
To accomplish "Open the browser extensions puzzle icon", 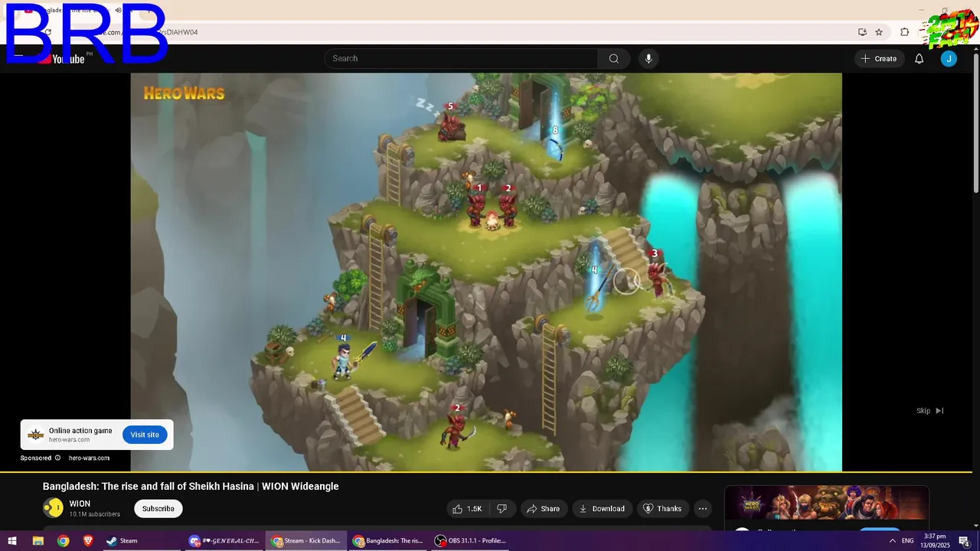I will click(x=905, y=32).
